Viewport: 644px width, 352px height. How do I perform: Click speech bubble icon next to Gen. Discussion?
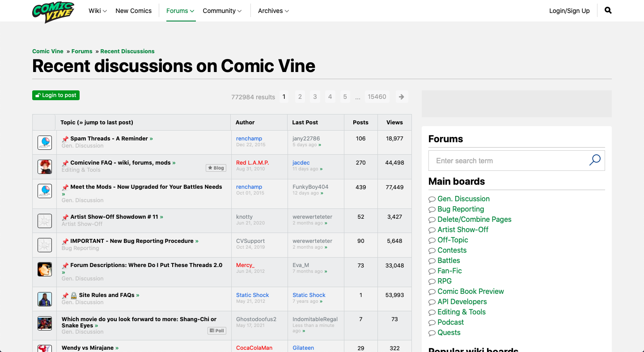click(x=432, y=199)
